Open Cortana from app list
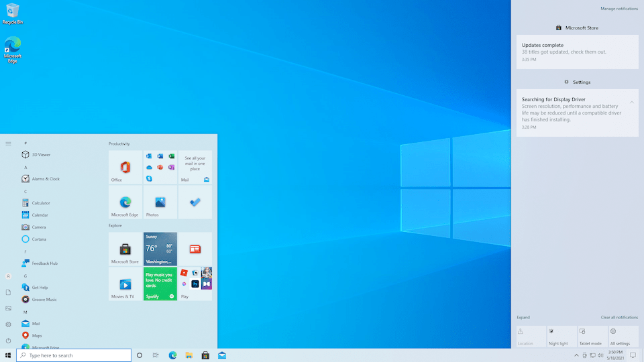Viewport: 644px width, 362px height. click(34, 239)
